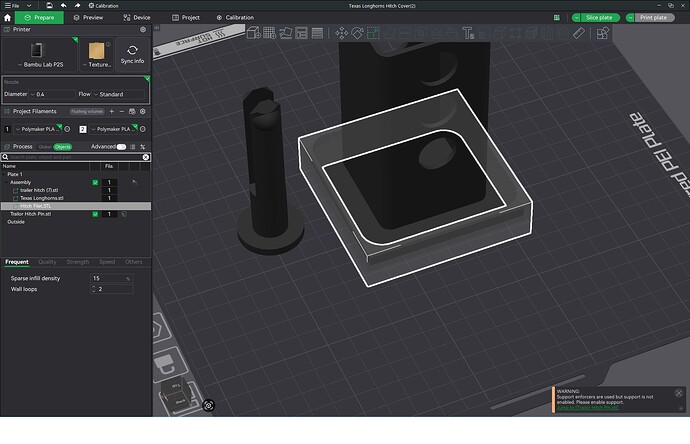The image size is (690, 444).
Task: Click filament 2 color swatch
Action: pyautogui.click(x=83, y=129)
